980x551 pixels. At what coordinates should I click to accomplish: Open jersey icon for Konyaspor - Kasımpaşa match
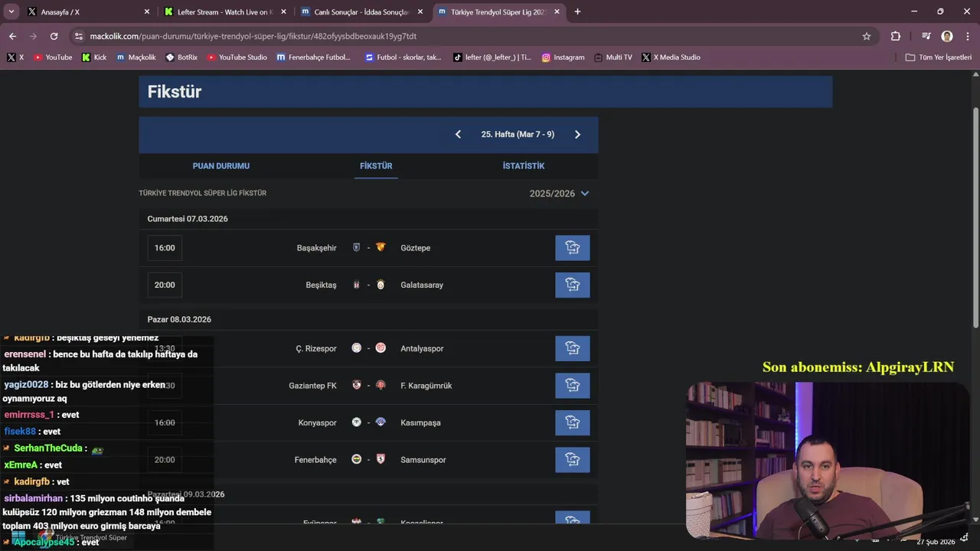tap(572, 422)
